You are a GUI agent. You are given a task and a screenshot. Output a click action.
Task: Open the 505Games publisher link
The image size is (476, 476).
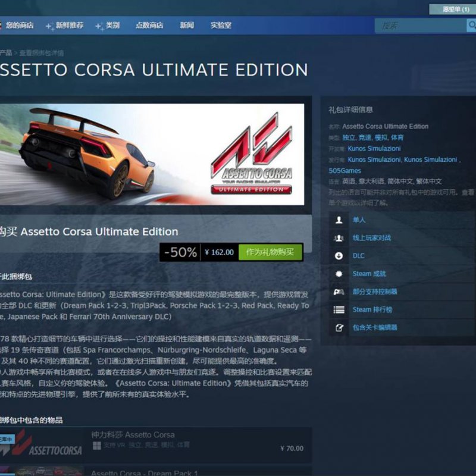coord(345,171)
